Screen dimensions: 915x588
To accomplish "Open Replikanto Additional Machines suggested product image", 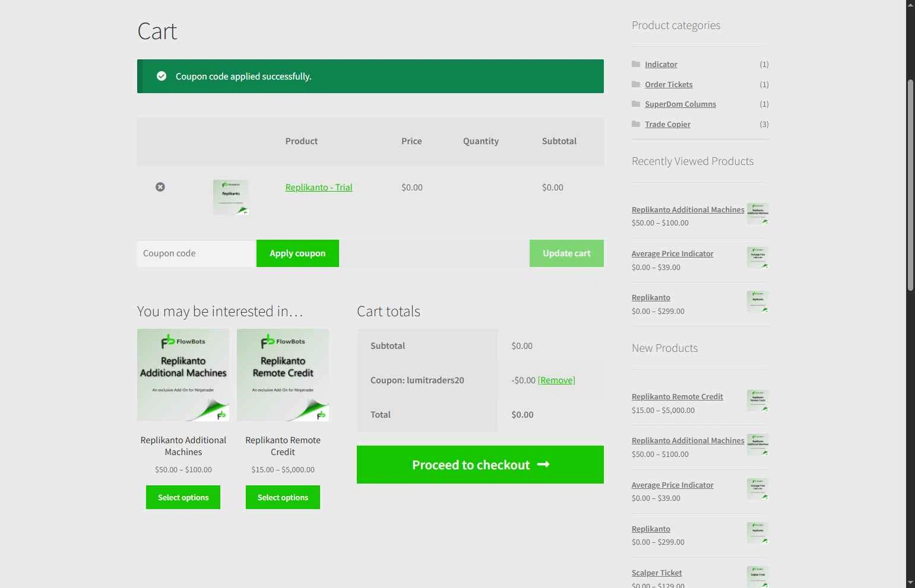I will 183,375.
